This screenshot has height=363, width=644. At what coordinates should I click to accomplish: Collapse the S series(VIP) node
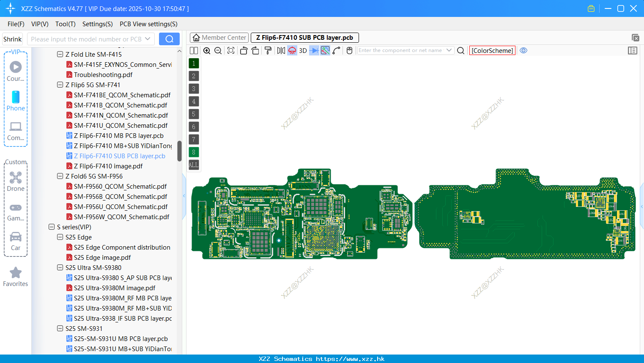coord(52,227)
